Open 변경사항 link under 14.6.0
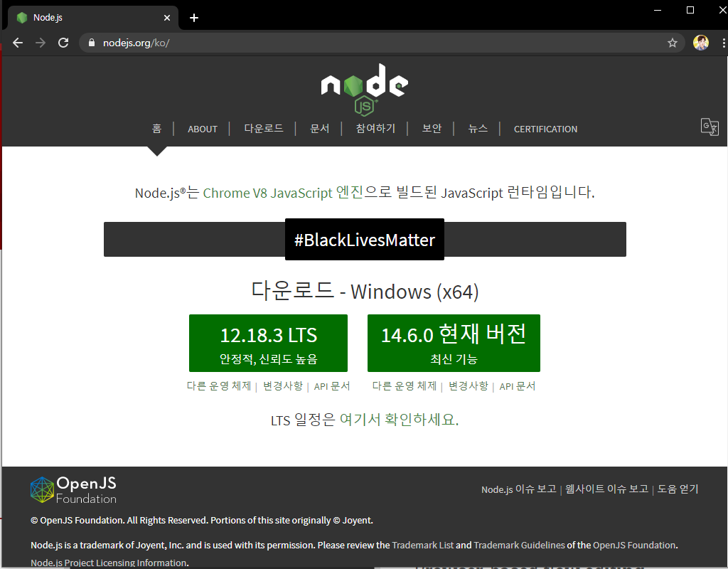This screenshot has height=569, width=728. point(469,386)
